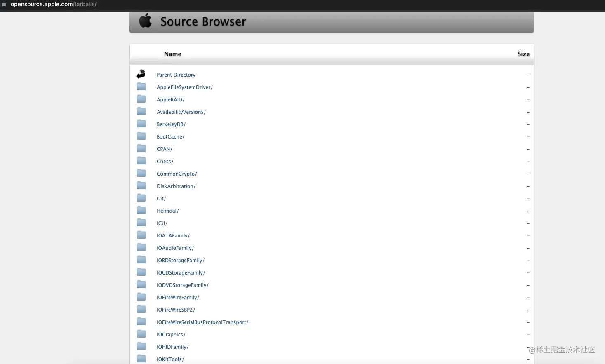Open the IOATAFamily/ link
Screen dimensions: 605x364
pos(173,236)
